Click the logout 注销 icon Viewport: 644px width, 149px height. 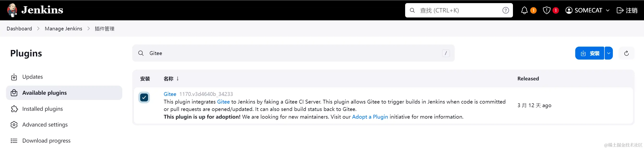click(x=620, y=10)
